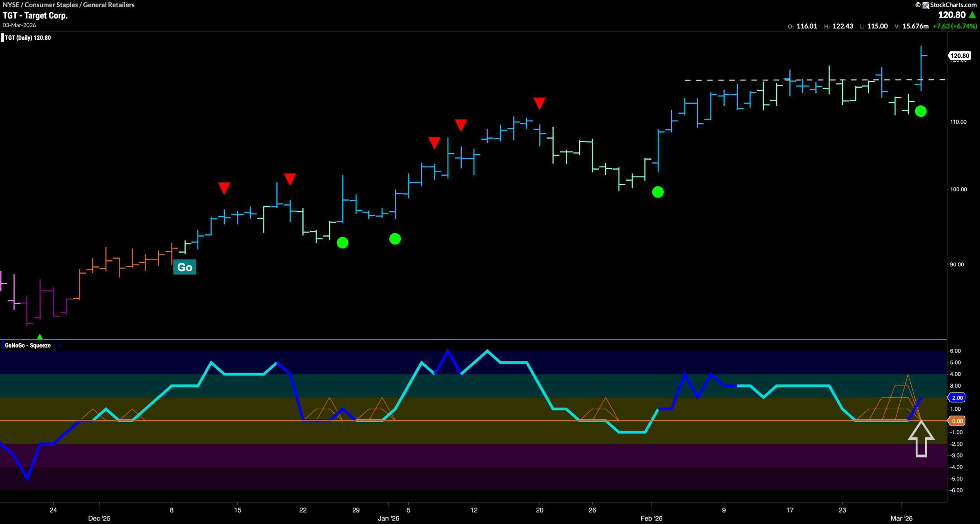Click the orange 0.00 squeeze axis tag
980x524 pixels.
click(957, 421)
